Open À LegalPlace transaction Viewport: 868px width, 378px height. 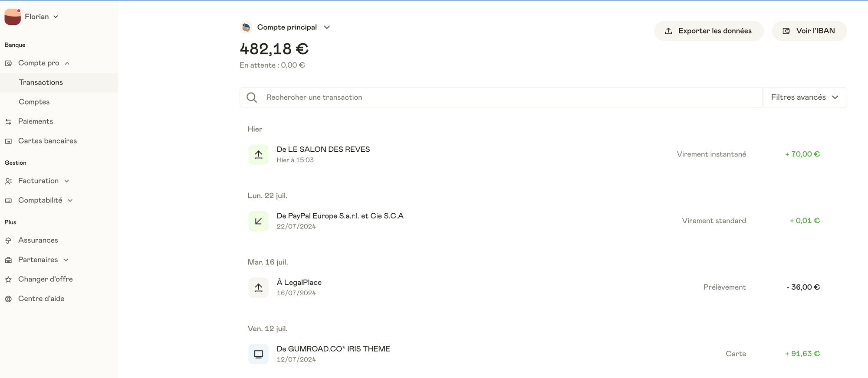point(299,283)
